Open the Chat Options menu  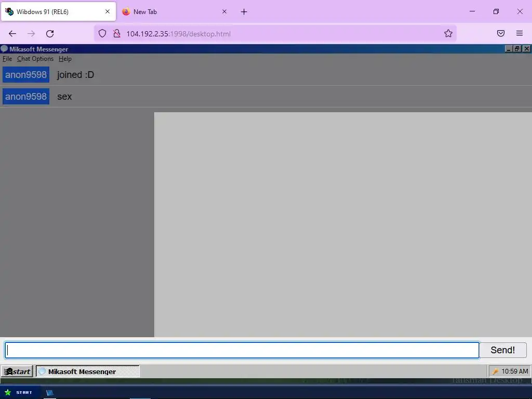(x=35, y=59)
